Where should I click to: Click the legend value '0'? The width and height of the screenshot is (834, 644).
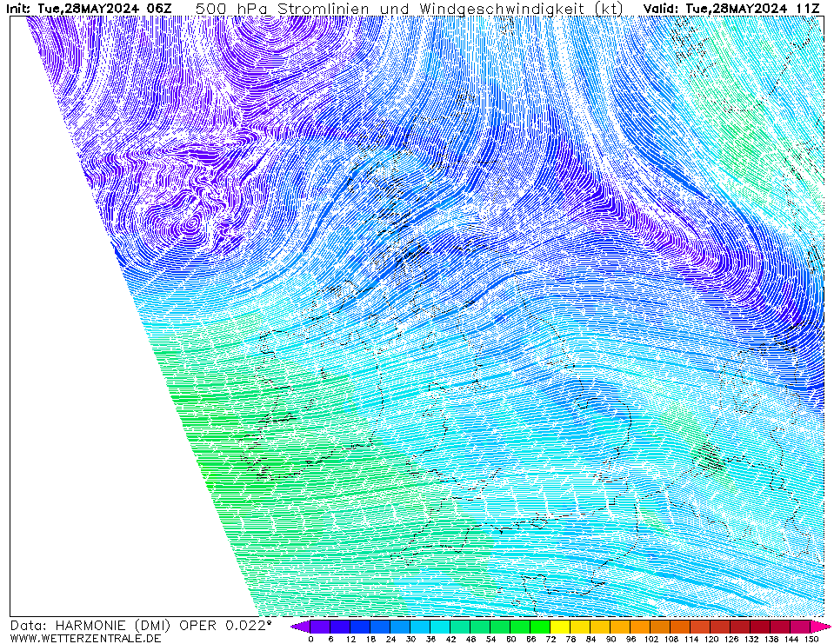click(x=310, y=639)
